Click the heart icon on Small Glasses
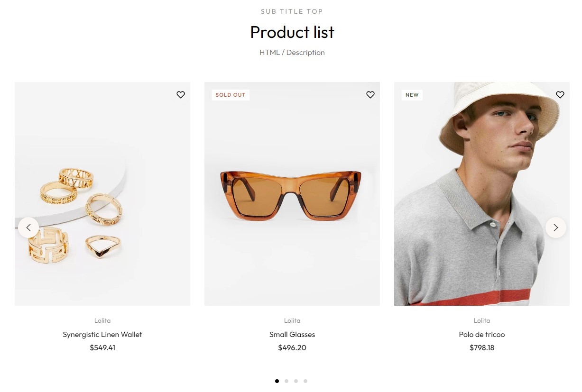This screenshot has width=582, height=392. click(370, 95)
